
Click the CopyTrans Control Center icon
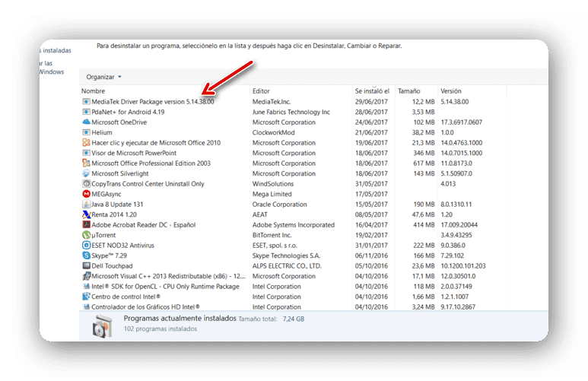86,184
